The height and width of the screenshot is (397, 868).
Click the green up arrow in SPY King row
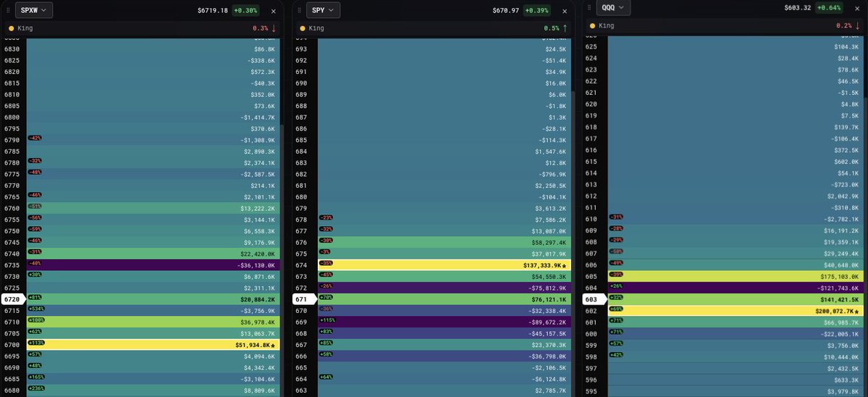point(565,28)
